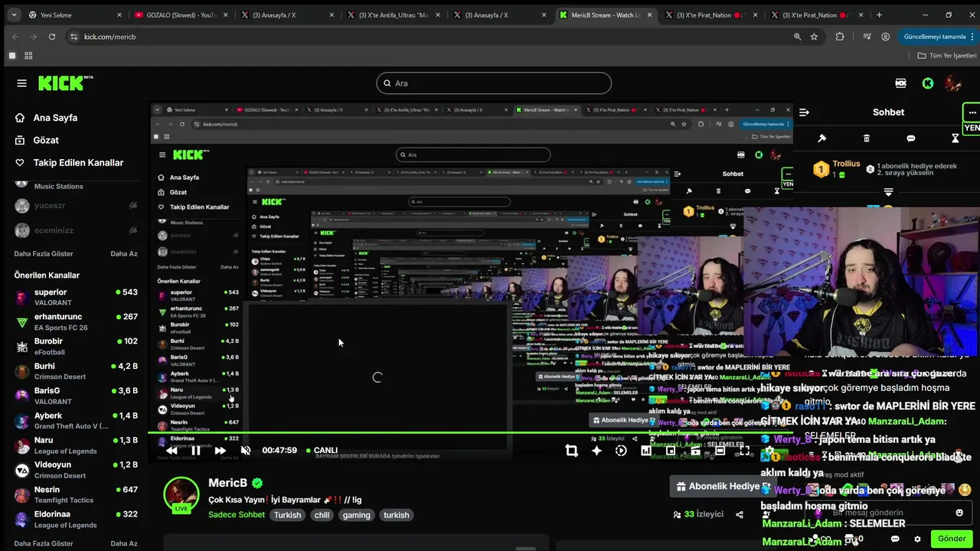This screenshot has width=980, height=551.
Task: Switch to X'te Antifa_Ultras browser tab
Action: click(x=393, y=15)
